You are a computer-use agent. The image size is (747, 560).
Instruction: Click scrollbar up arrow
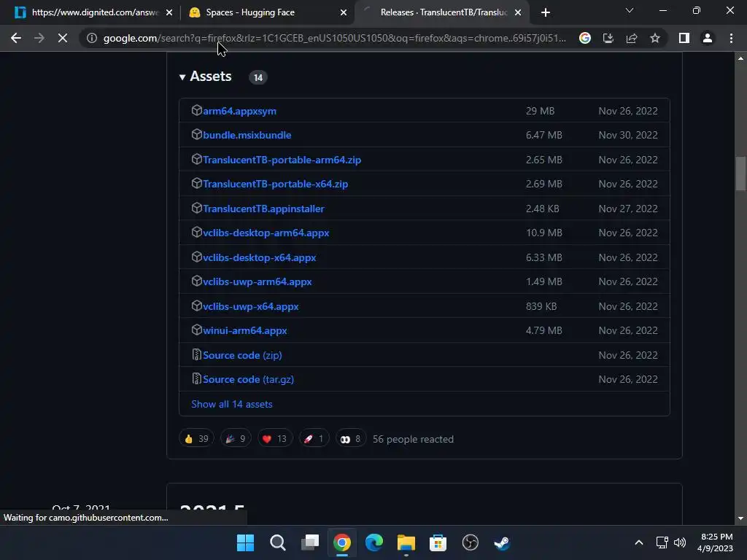coord(740,58)
